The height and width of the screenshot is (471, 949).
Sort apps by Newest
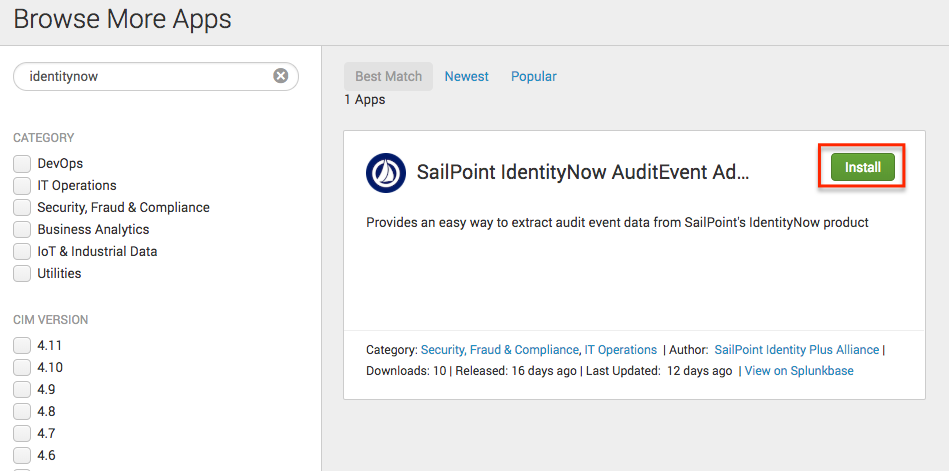(x=467, y=76)
